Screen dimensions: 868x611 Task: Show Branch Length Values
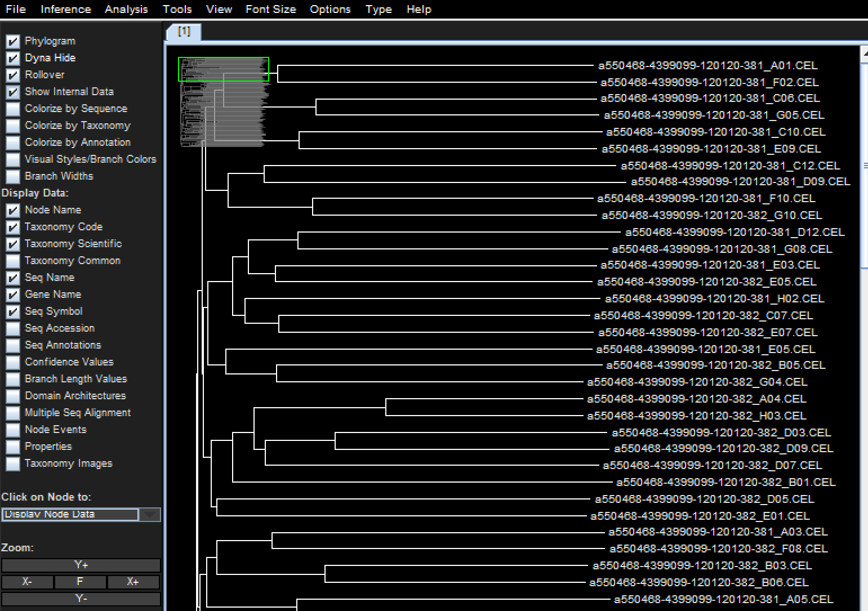tap(13, 379)
